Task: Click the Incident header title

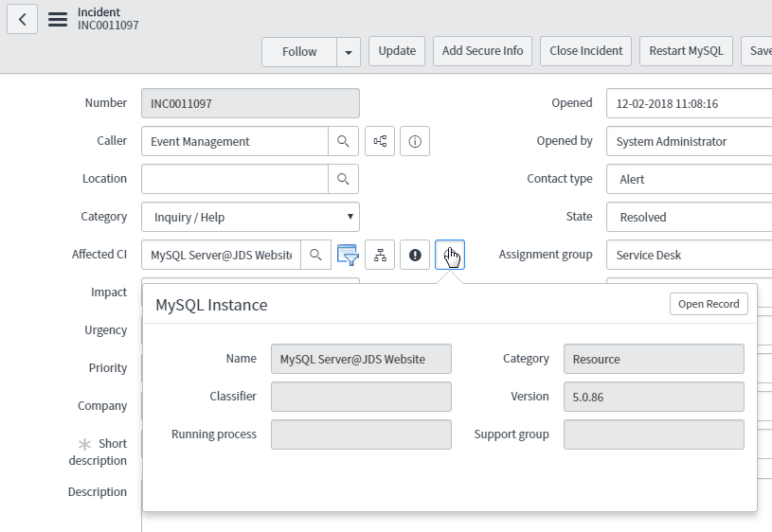Action: [99, 12]
